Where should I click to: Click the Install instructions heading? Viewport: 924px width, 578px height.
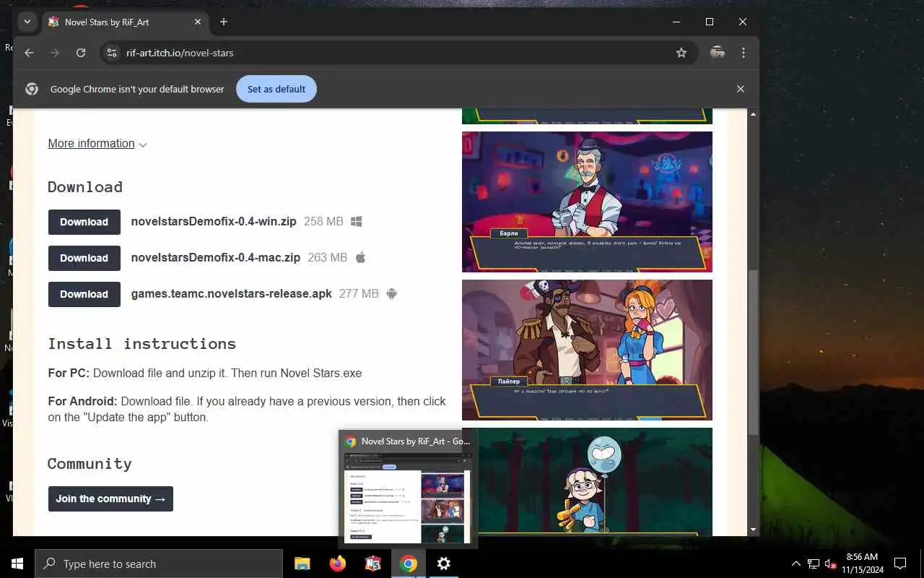[142, 343]
